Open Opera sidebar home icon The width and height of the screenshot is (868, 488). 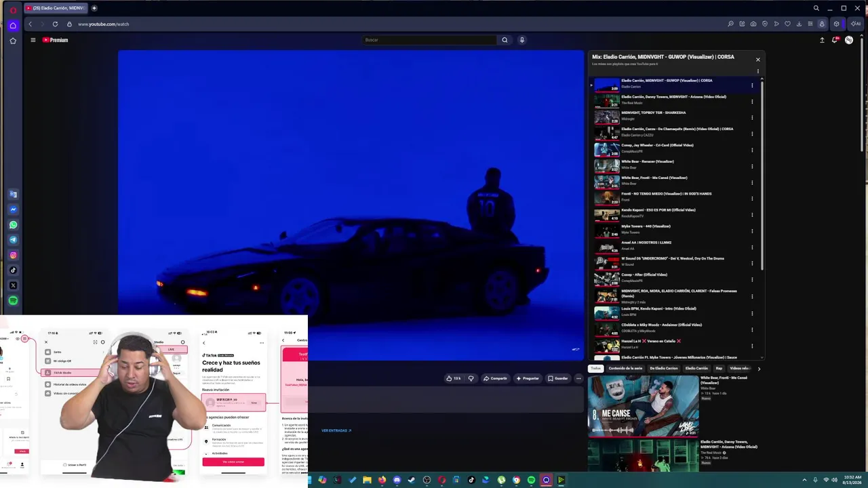pos(13,26)
